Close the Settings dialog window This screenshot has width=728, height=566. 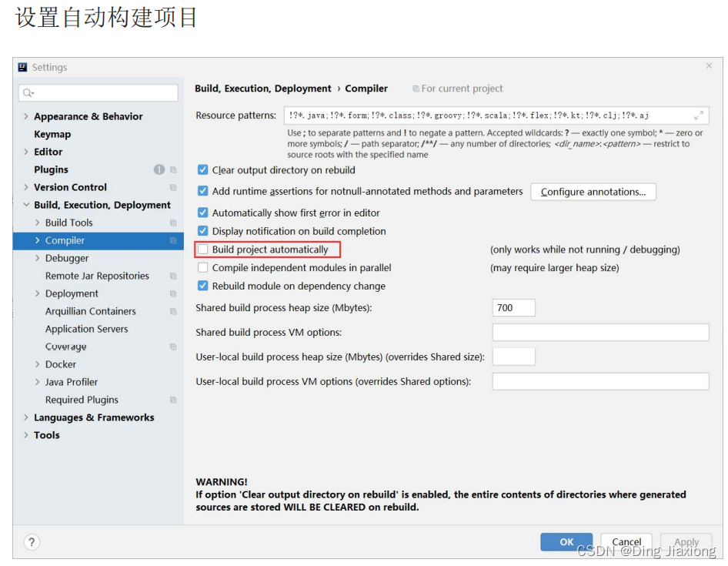coord(709,66)
